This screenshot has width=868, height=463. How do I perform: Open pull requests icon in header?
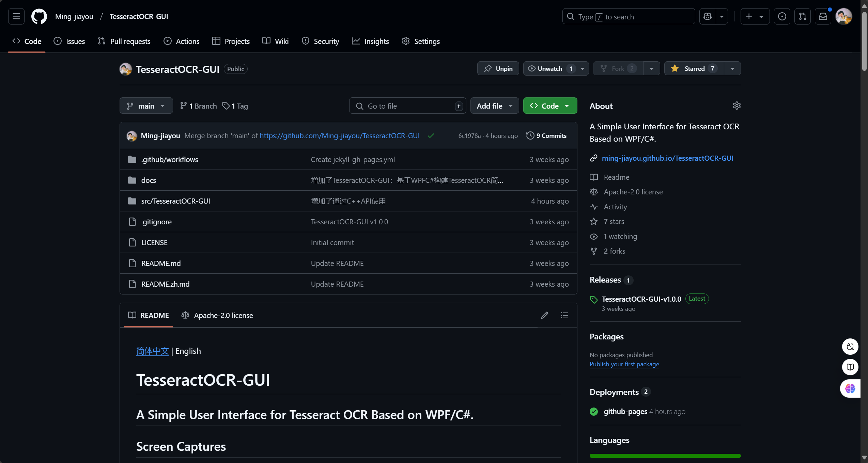click(803, 16)
